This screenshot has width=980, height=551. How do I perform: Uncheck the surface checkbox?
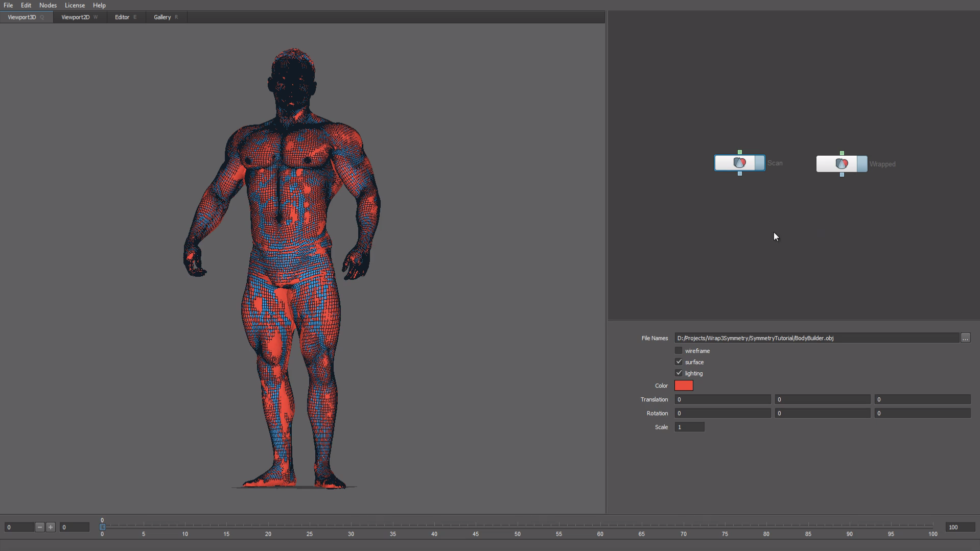(679, 362)
